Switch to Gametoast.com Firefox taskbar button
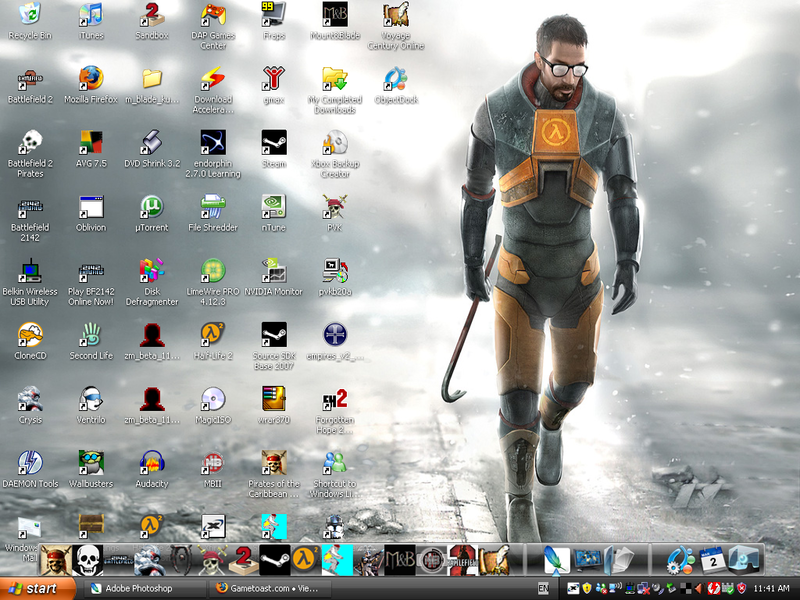This screenshot has height=600, width=800. coord(269,589)
